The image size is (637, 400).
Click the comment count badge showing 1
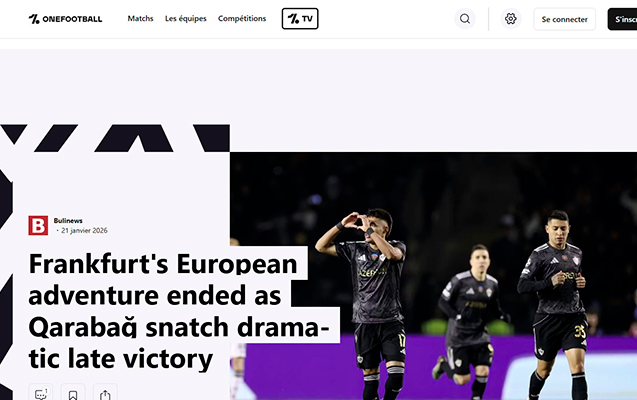(46, 391)
